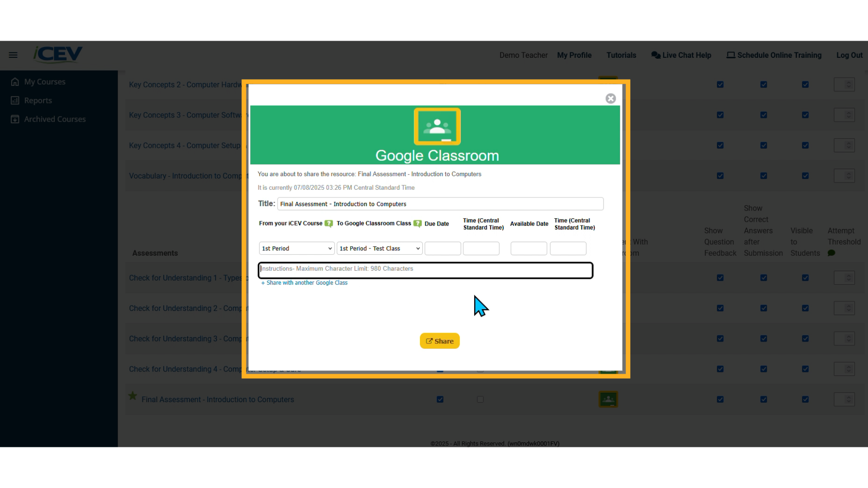
Task: Open the 1st Period iCEV course dropdown
Action: pos(297,249)
